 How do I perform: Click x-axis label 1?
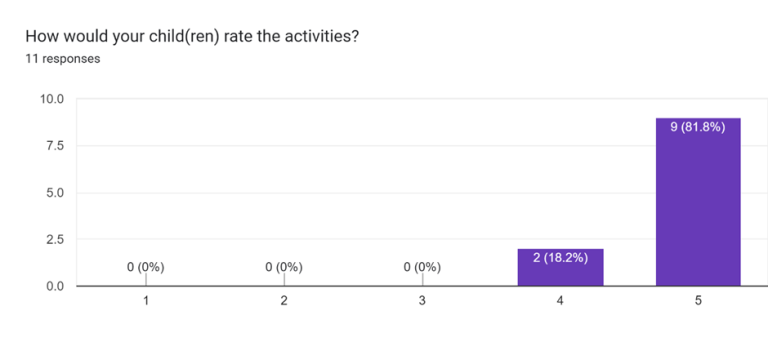click(x=146, y=301)
